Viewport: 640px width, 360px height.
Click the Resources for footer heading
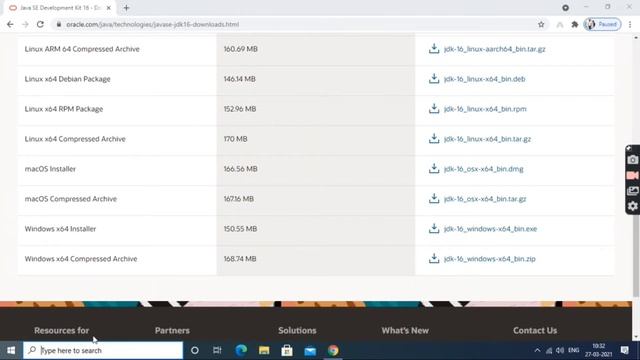pyautogui.click(x=62, y=331)
